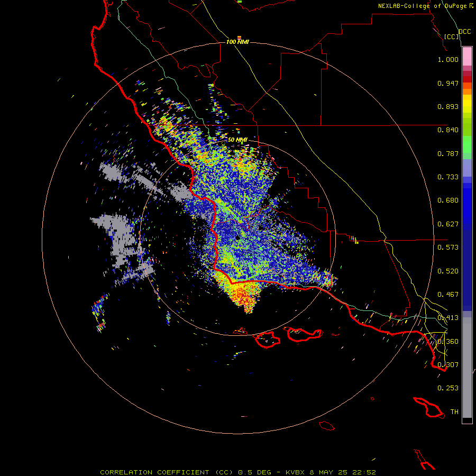Select the 0.893 scale value

click(448, 106)
